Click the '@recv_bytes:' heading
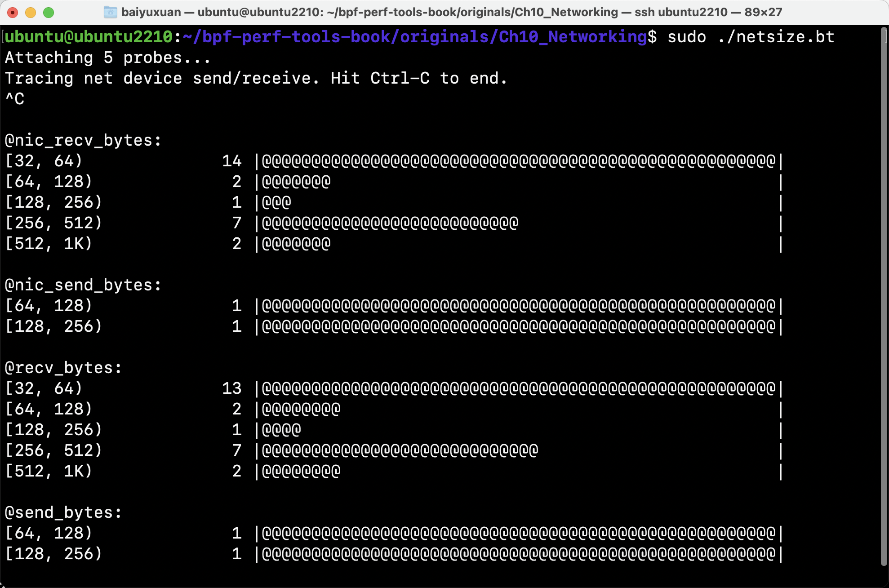The image size is (889, 588). [63, 368]
